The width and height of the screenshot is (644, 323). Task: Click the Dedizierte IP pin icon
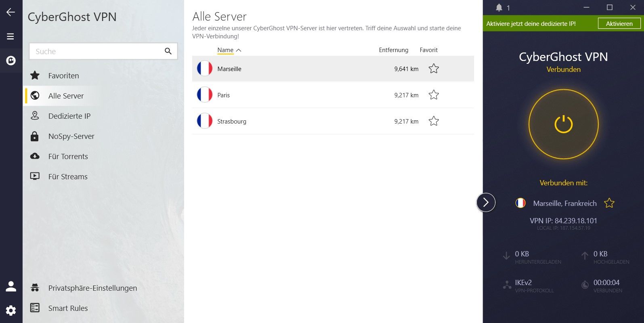point(35,116)
